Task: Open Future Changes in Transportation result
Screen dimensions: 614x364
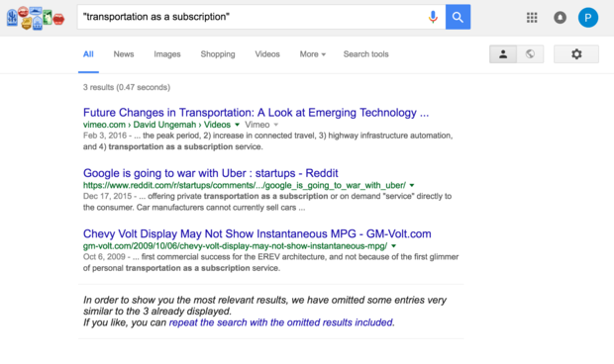Action: (x=256, y=113)
